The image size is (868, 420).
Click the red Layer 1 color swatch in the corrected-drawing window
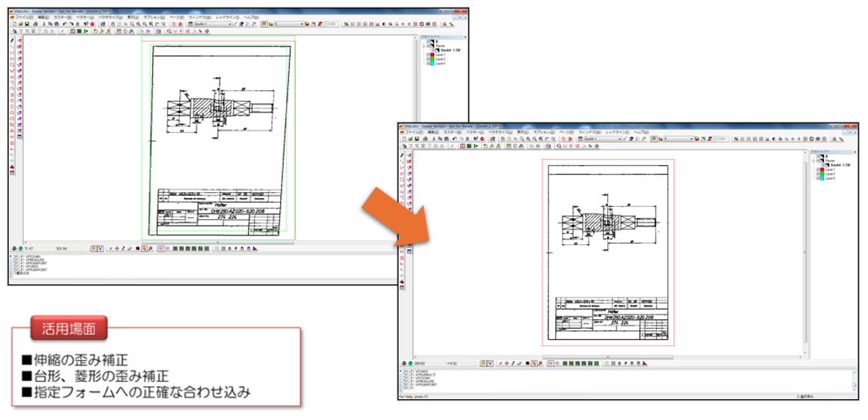click(x=823, y=169)
